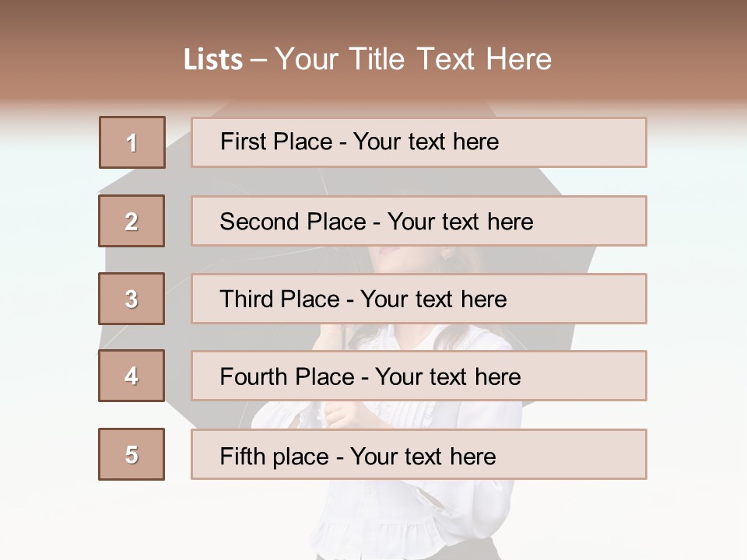Select the number 2 box
Image resolution: width=747 pixels, height=560 pixels.
click(132, 221)
